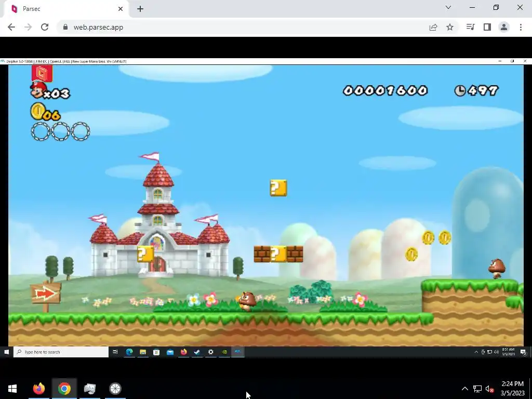Viewport: 532px width, 399px height.
Task: Click remote volume tray icon
Action: tap(496, 352)
